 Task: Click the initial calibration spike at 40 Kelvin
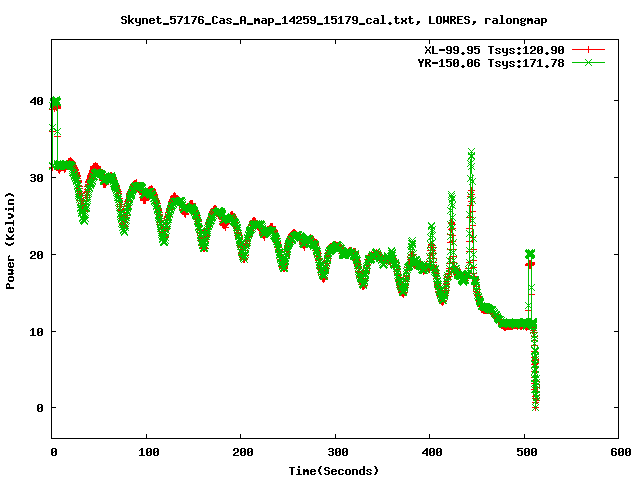tap(55, 101)
